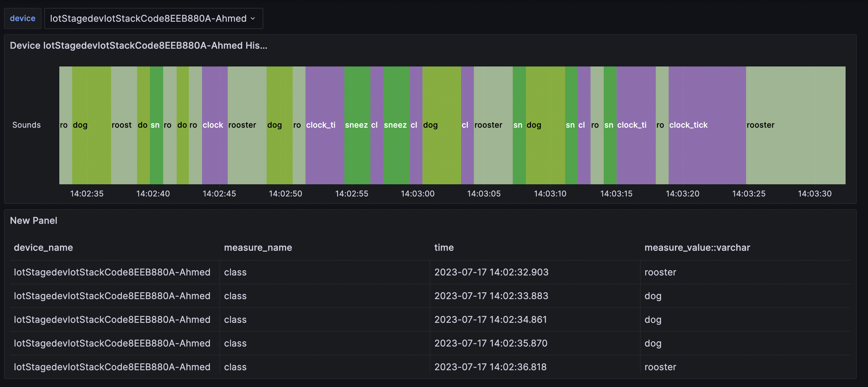Open the device variable dropdown
868x387 pixels.
tap(148, 18)
